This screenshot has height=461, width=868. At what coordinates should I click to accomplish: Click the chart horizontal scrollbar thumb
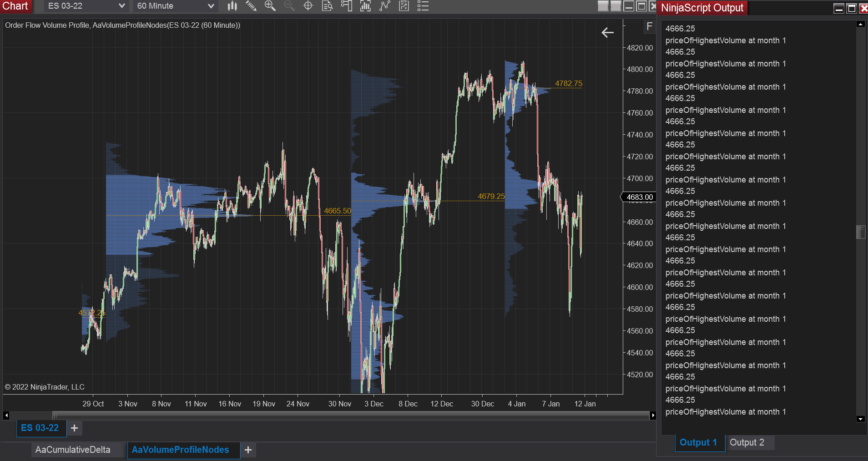coord(350,415)
